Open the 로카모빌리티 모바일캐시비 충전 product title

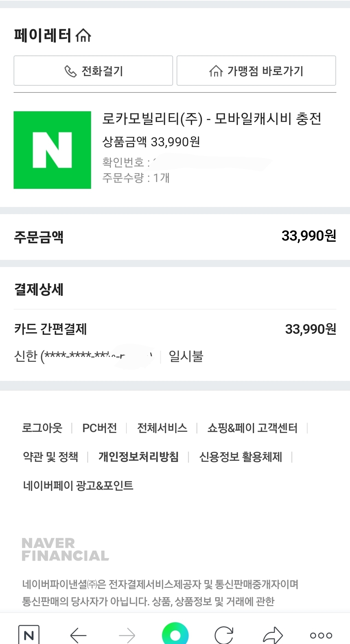tap(212, 119)
